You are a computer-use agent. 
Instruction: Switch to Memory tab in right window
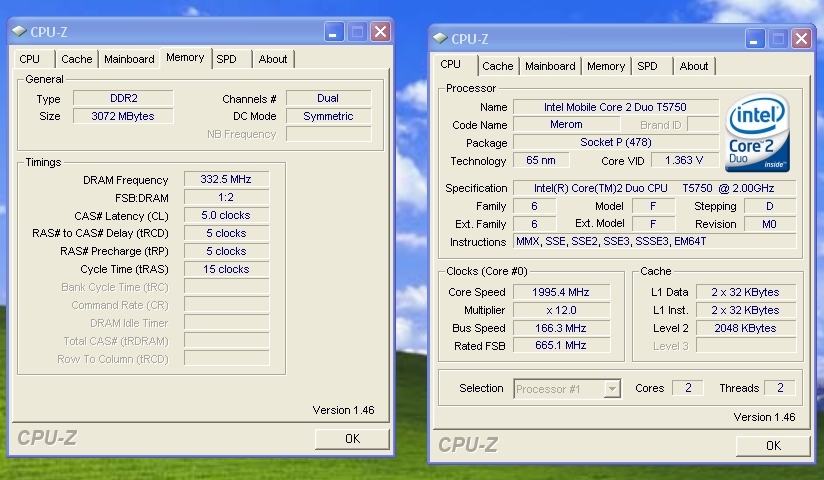pyautogui.click(x=606, y=66)
